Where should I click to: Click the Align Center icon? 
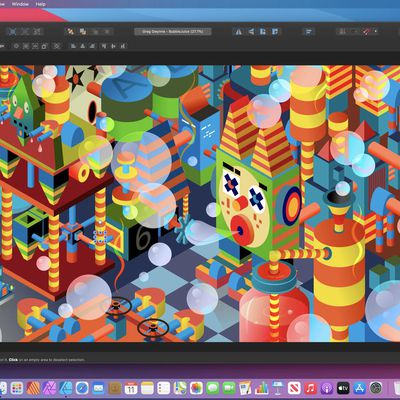(x=83, y=46)
